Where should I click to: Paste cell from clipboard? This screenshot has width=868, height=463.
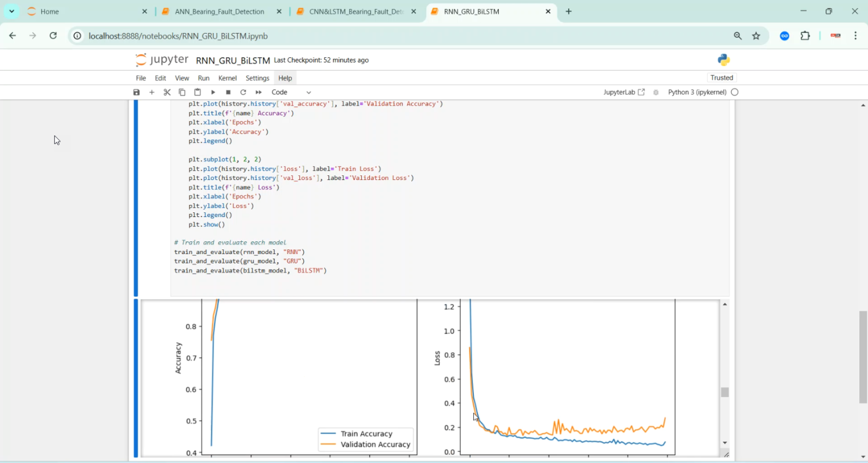(x=197, y=92)
